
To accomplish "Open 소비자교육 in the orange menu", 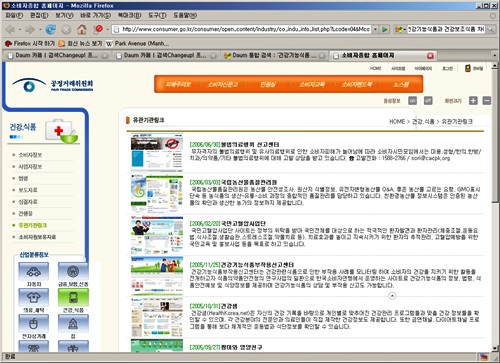I will (312, 84).
